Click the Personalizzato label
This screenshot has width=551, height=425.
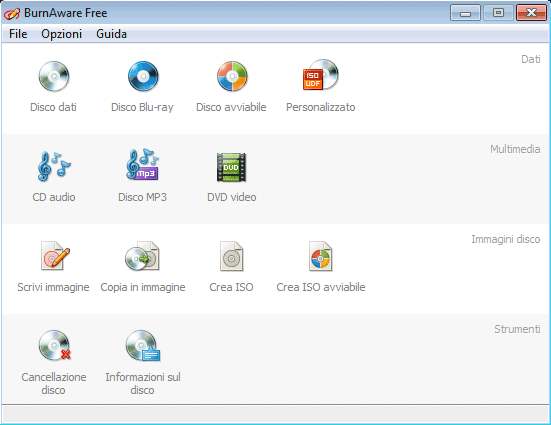(x=320, y=107)
